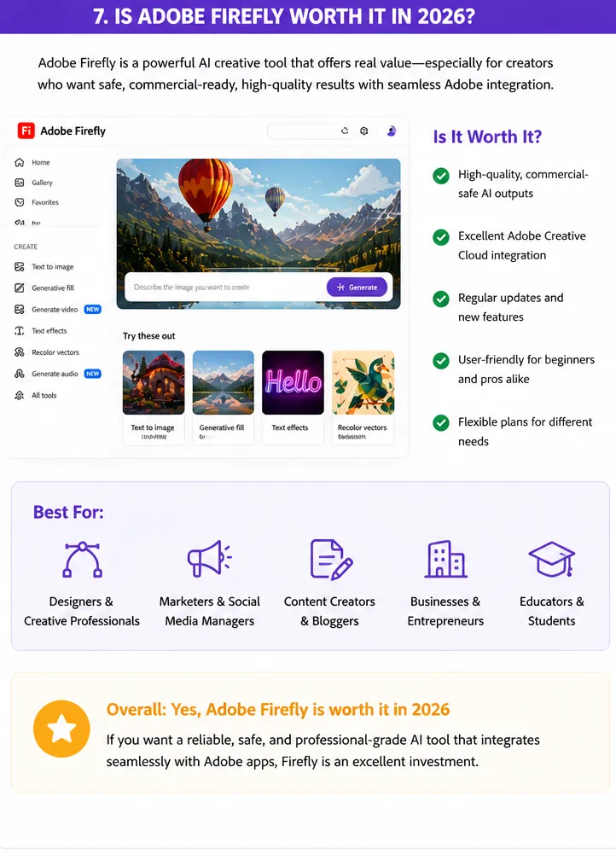Click the NEW badge beside Generate video
The image size is (616, 860).
pyautogui.click(x=93, y=310)
